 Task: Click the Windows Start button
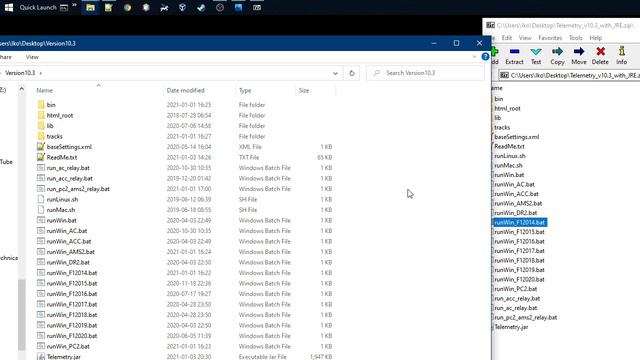click(9, 7)
